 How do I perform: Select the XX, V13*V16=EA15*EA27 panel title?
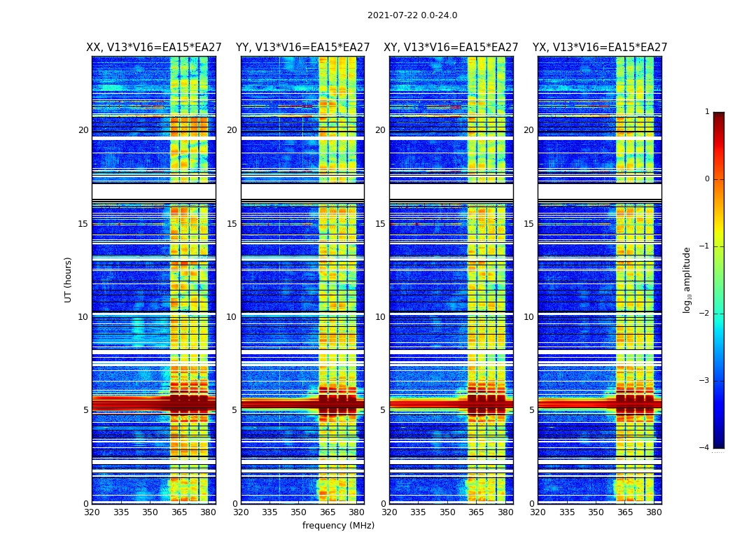point(154,48)
